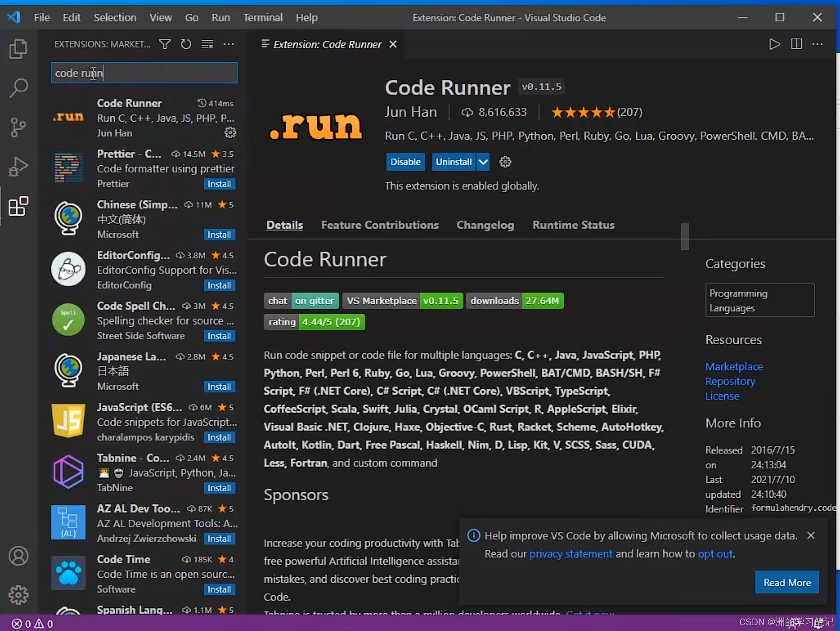This screenshot has width=840, height=631.
Task: Filter extensions with the funnel icon
Action: [165, 44]
